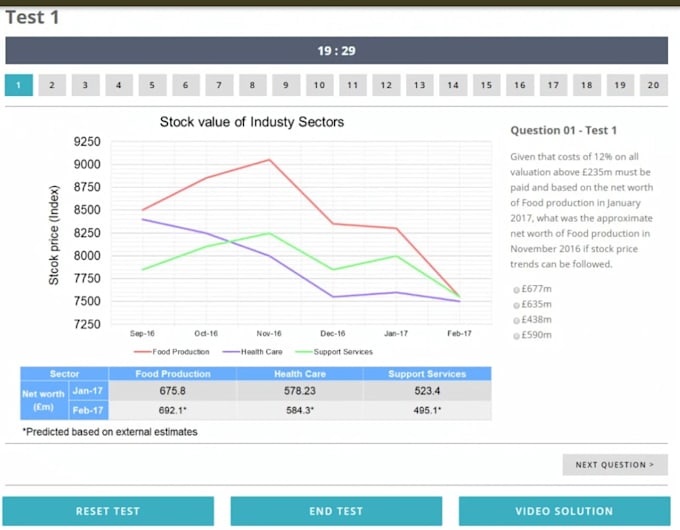Screen dimensions: 680x530
Task: Go to question 14
Action: 453,85
